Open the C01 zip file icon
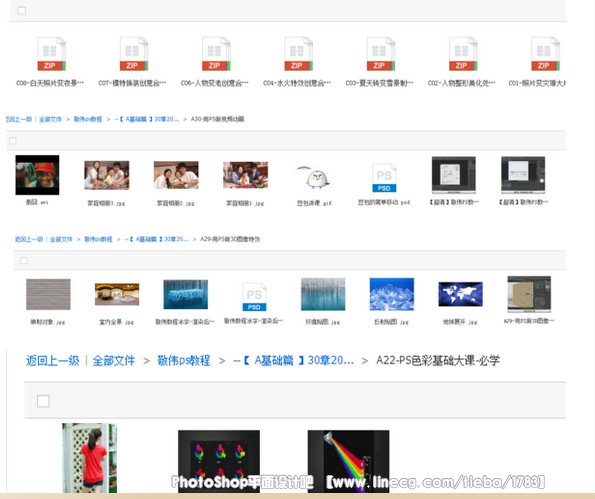The width and height of the screenshot is (595, 499). pyautogui.click(x=545, y=54)
